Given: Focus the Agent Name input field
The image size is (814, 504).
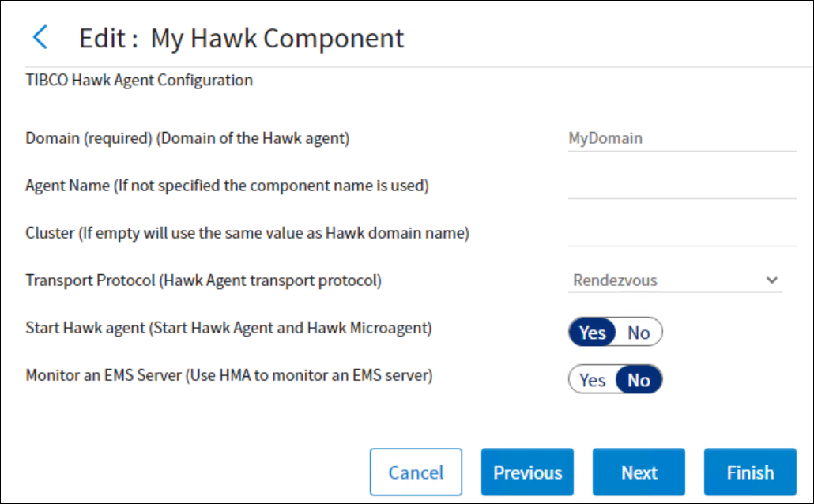Looking at the screenshot, I should [x=681, y=186].
